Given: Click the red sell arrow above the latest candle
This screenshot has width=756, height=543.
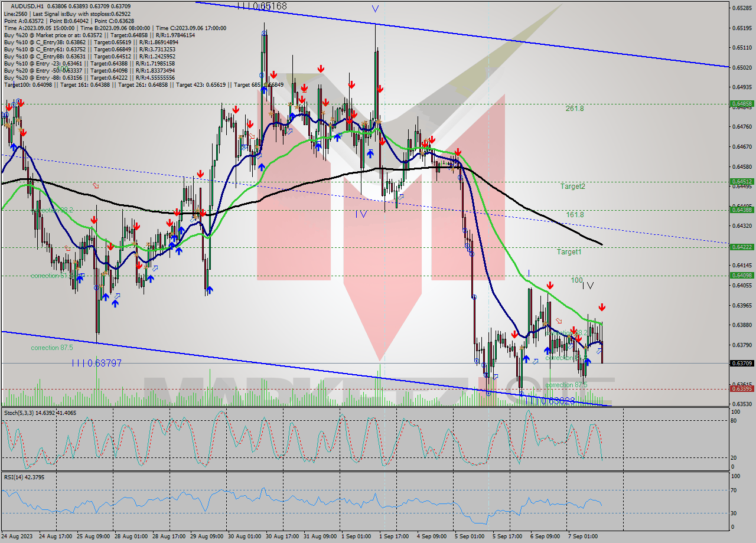Looking at the screenshot, I should click(602, 306).
